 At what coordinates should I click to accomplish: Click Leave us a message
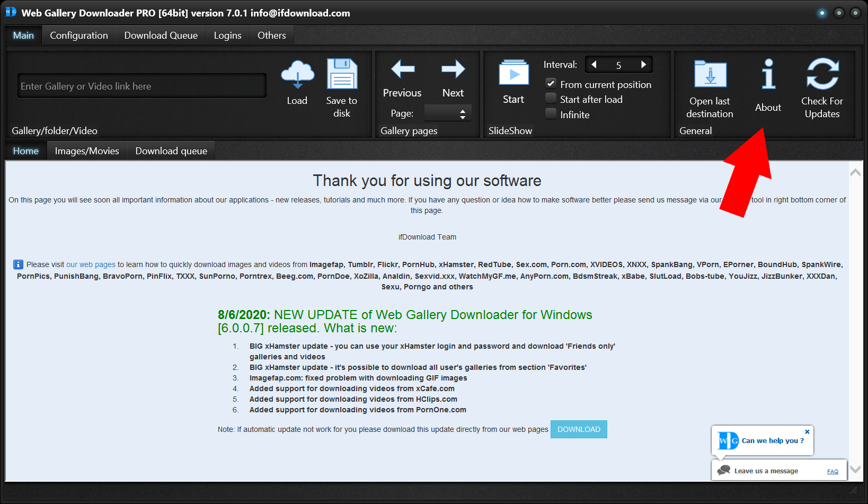coord(766,471)
